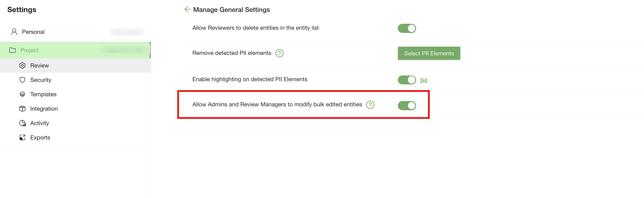644x198 pixels.
Task: Collapse the Project section in sidebar
Action: [x=29, y=50]
